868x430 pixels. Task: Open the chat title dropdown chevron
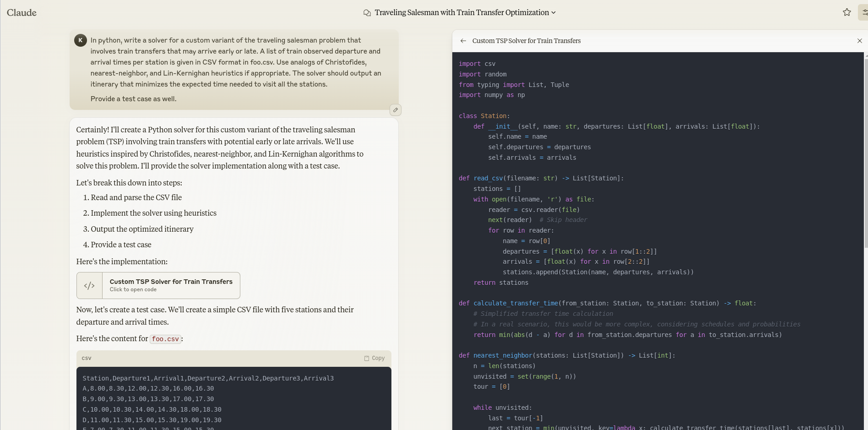pyautogui.click(x=553, y=13)
